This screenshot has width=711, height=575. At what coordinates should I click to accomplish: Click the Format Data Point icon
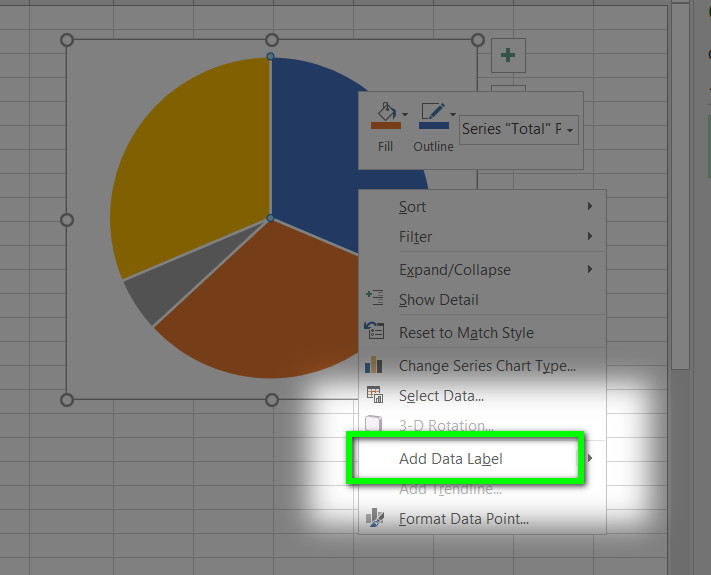pyautogui.click(x=375, y=518)
